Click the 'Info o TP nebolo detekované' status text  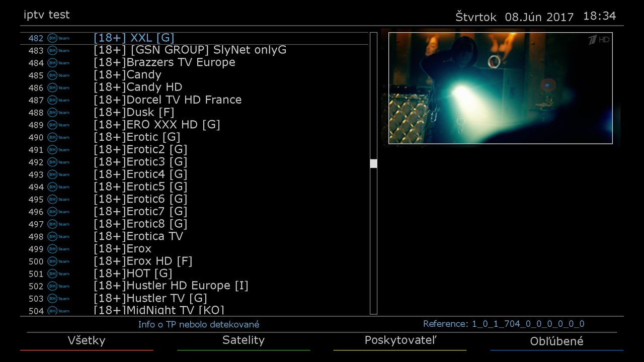(199, 325)
